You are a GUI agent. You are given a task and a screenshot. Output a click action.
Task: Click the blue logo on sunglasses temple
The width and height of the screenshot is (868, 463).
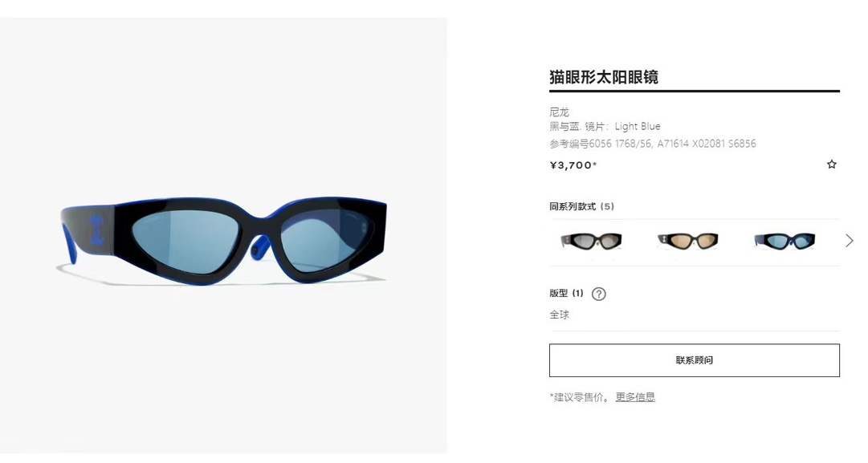(97, 230)
